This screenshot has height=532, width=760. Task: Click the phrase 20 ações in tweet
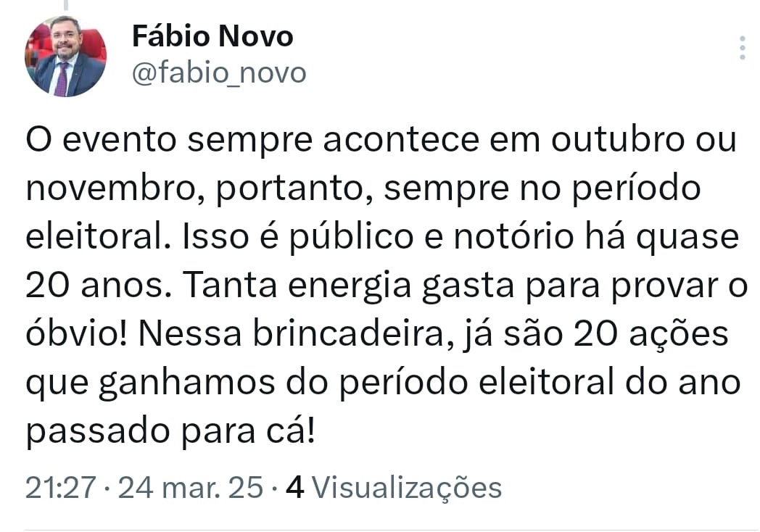650,335
